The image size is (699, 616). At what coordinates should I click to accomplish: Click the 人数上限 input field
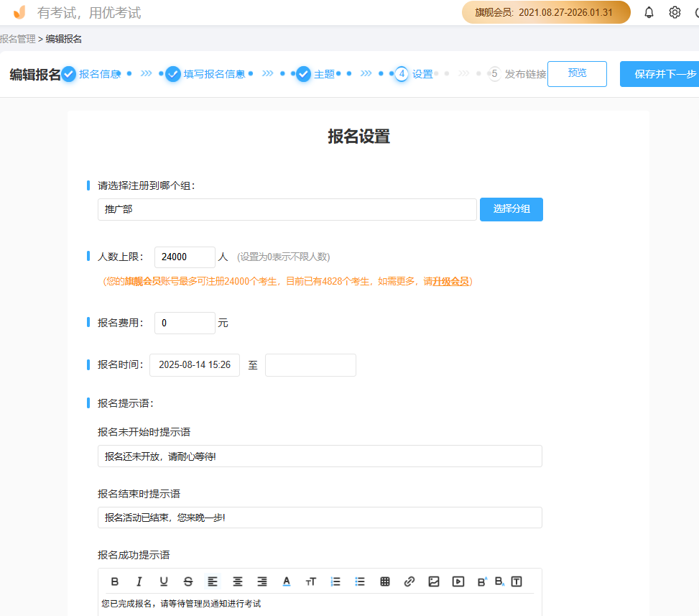185,257
